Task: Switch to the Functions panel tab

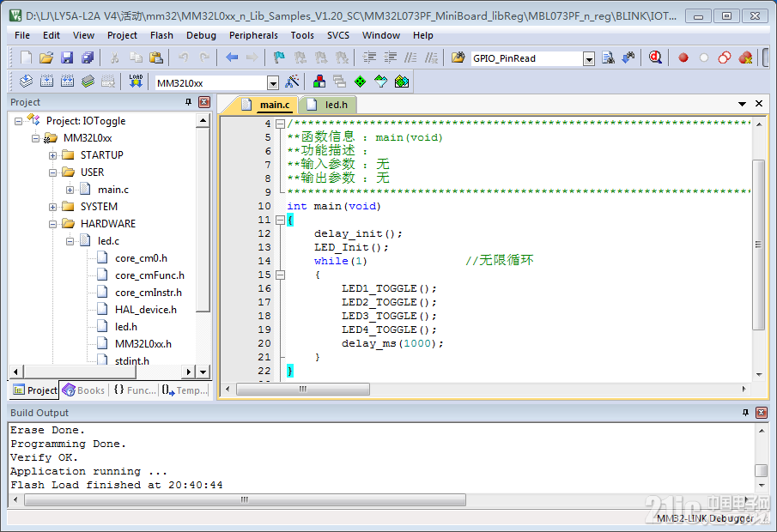Action: pyautogui.click(x=134, y=390)
